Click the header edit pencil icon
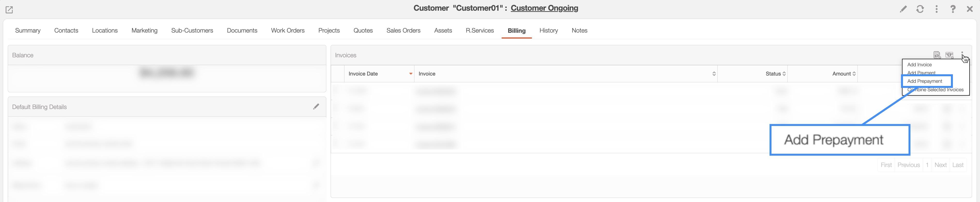Image resolution: width=980 pixels, height=202 pixels. (903, 9)
